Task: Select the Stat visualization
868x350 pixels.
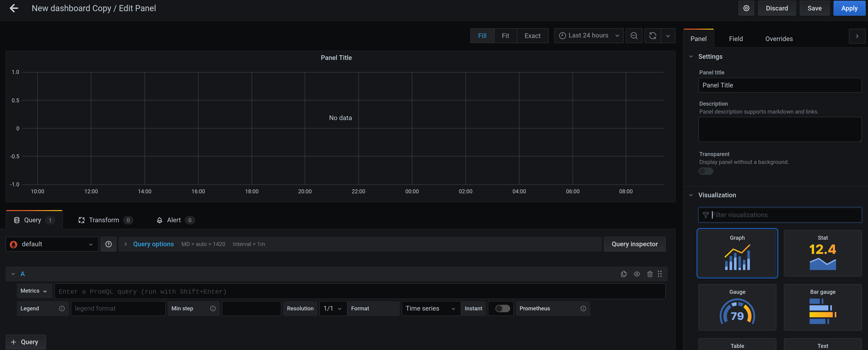Action: pos(822,253)
